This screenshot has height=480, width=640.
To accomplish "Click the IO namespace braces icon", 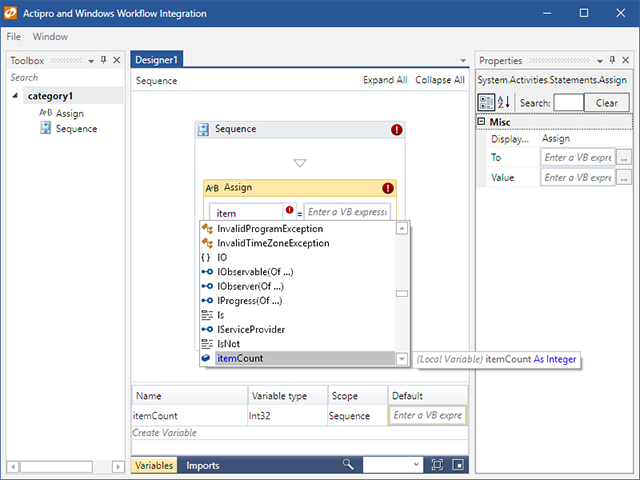I will pos(206,258).
